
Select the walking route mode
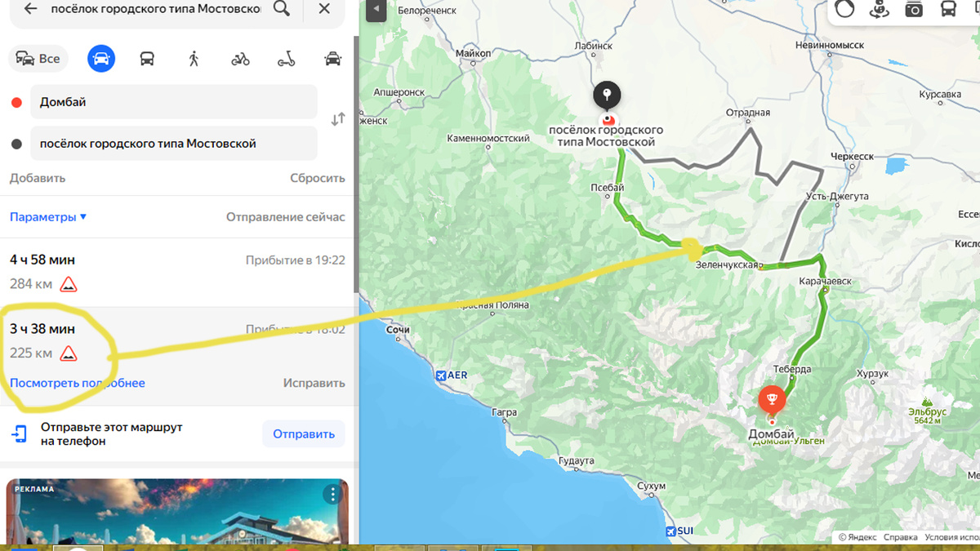click(x=194, y=59)
